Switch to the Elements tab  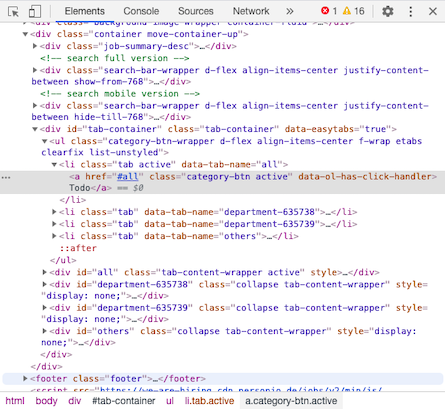tap(84, 11)
